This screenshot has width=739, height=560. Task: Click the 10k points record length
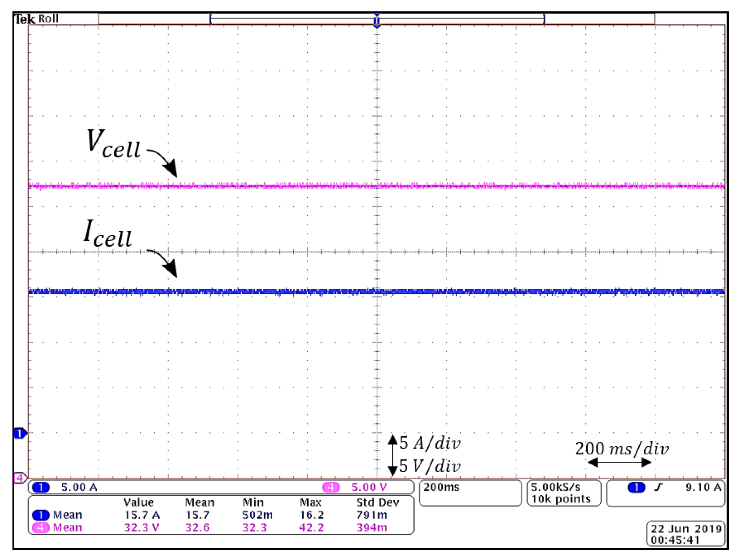561,499
